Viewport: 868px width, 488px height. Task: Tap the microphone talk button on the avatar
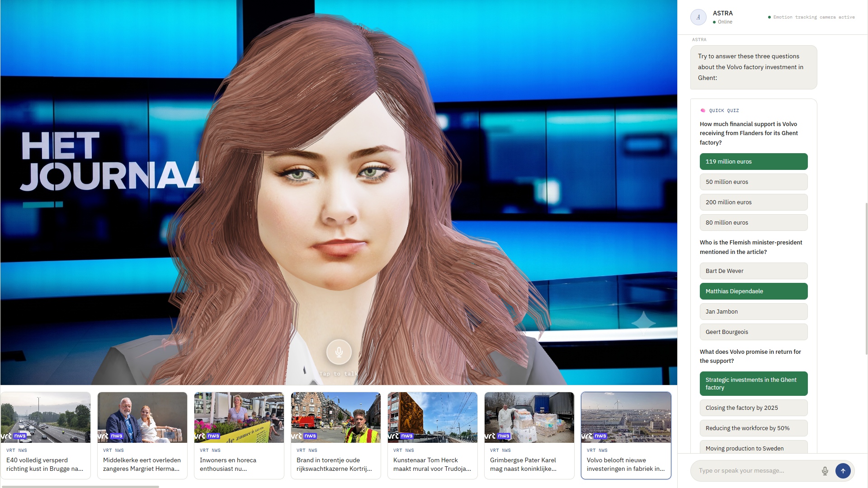click(339, 352)
